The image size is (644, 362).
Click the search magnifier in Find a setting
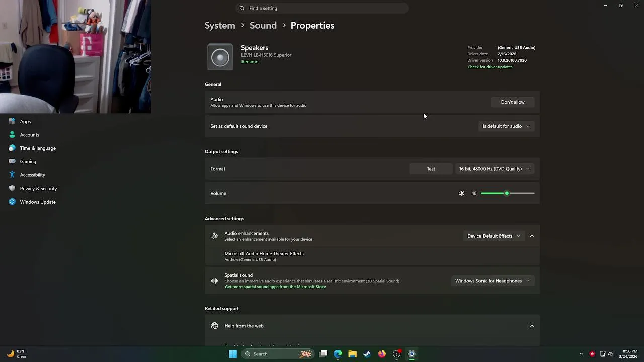click(242, 8)
